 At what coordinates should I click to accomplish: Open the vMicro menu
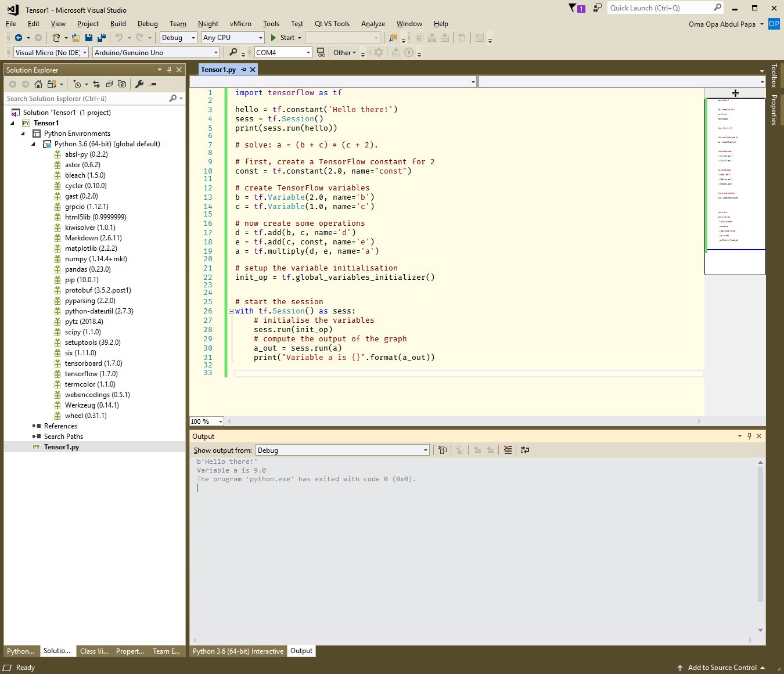click(240, 24)
